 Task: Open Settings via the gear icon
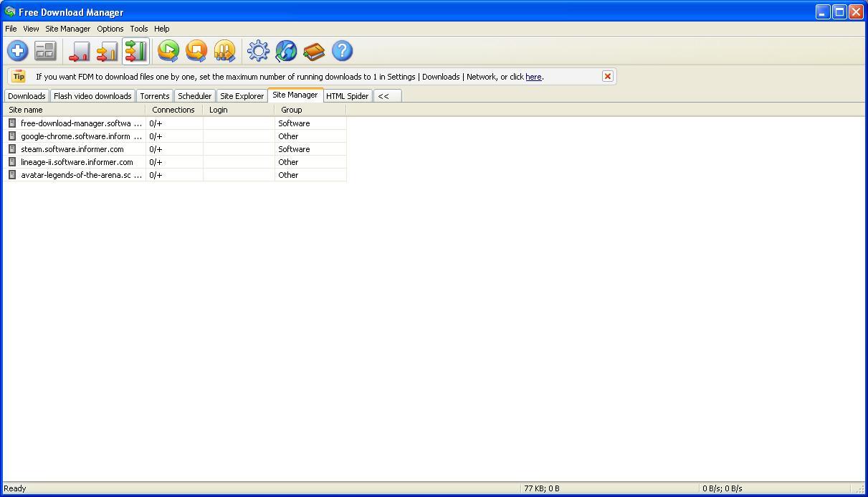pyautogui.click(x=258, y=51)
